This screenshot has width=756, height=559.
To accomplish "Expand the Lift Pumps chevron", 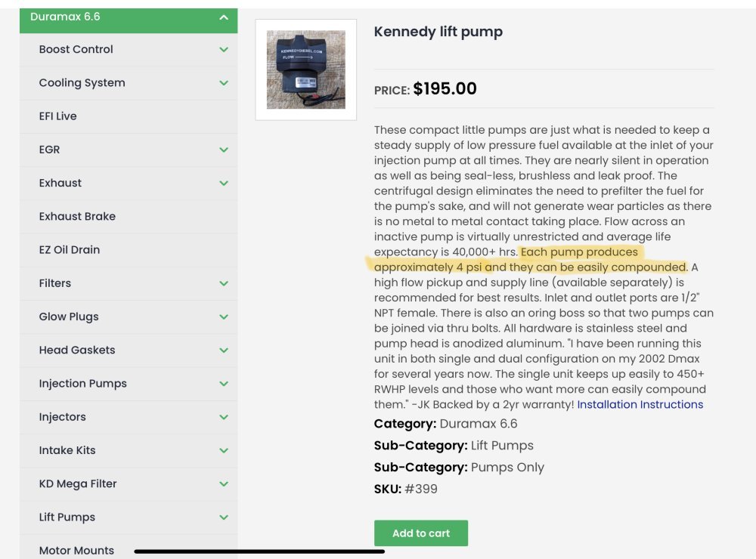I will 224,517.
